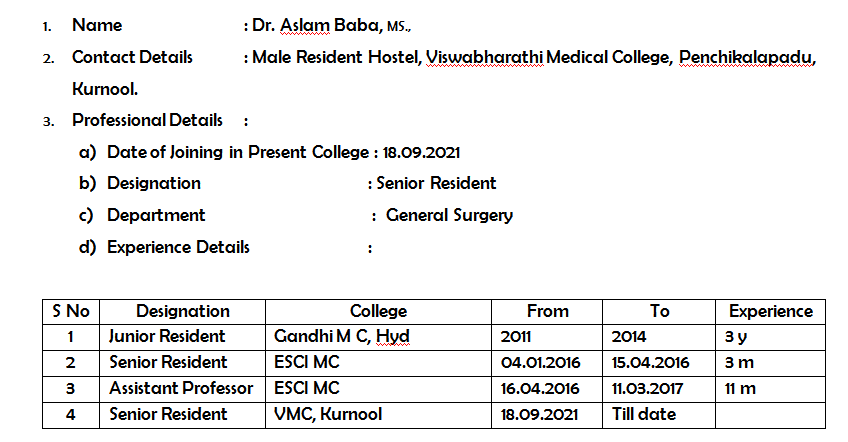The width and height of the screenshot is (848, 442).
Task: Click the 04.01.2016 From date cell
Action: [x=547, y=363]
